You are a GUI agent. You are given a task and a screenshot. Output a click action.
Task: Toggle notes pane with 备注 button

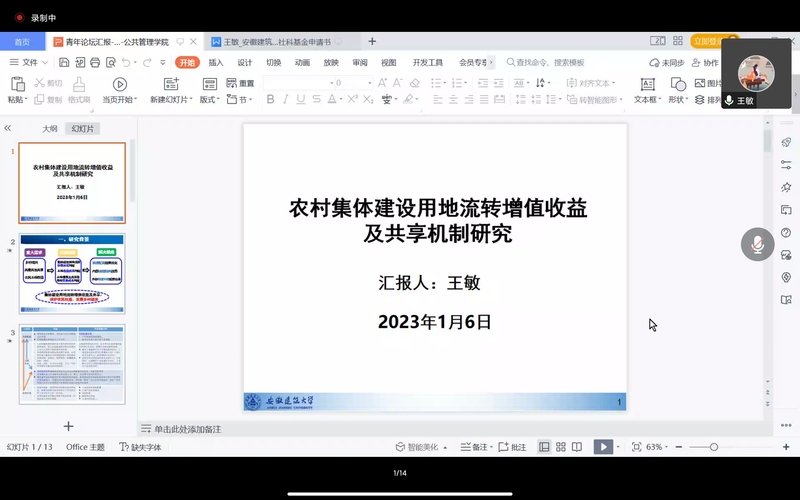point(476,447)
